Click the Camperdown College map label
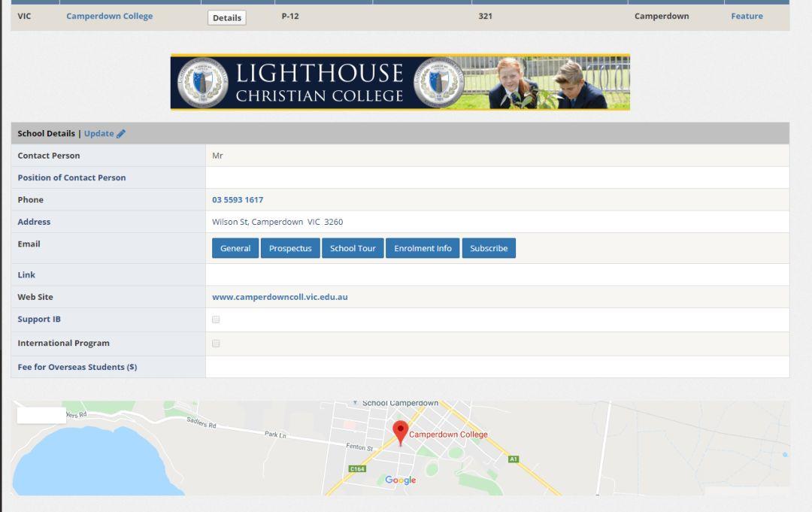 click(448, 435)
